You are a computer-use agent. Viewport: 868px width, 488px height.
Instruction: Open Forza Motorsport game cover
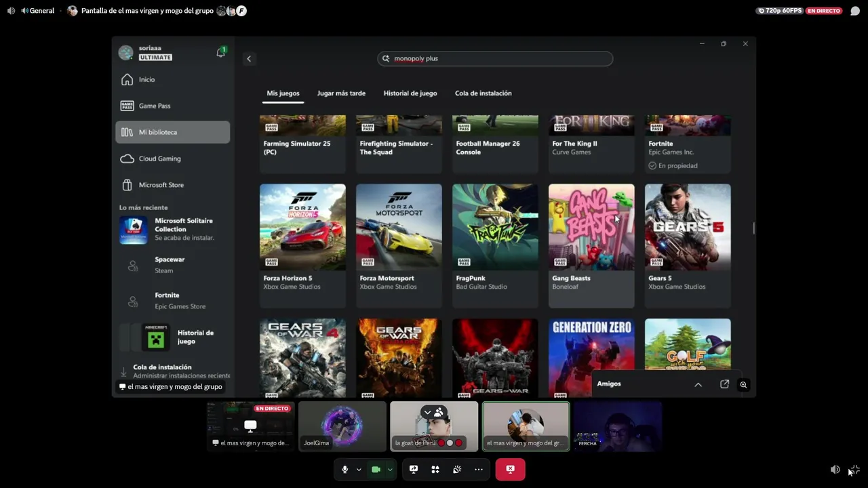coord(399,226)
